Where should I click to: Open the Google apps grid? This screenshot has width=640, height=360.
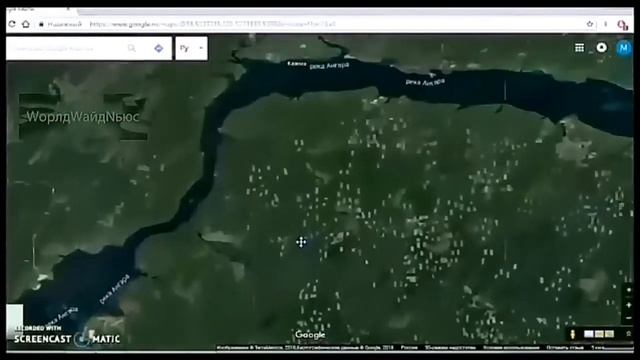click(580, 48)
